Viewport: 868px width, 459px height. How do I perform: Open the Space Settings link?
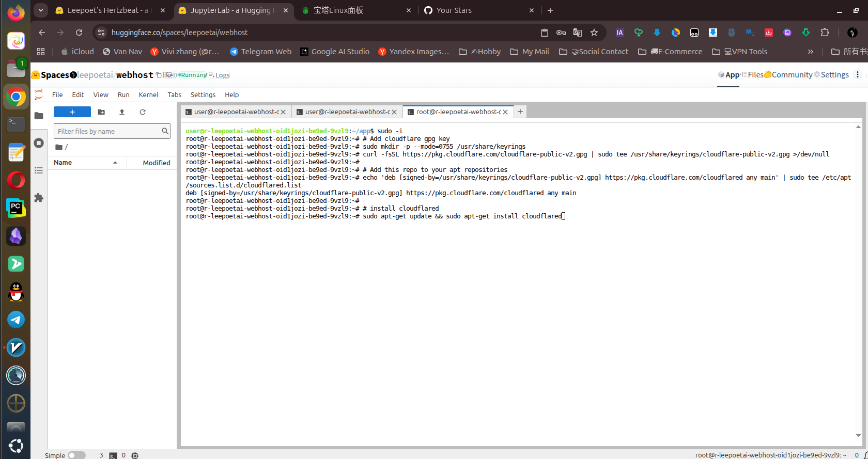click(831, 75)
